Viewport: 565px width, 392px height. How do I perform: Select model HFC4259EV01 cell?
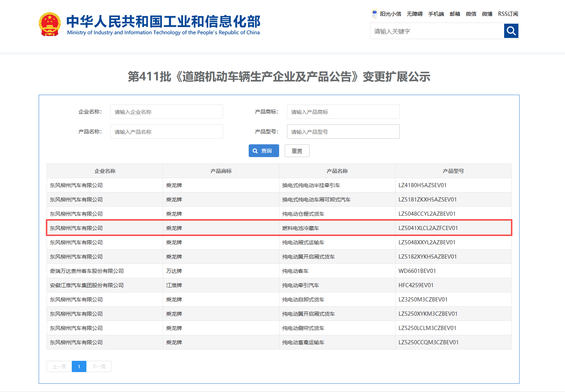[453, 285]
